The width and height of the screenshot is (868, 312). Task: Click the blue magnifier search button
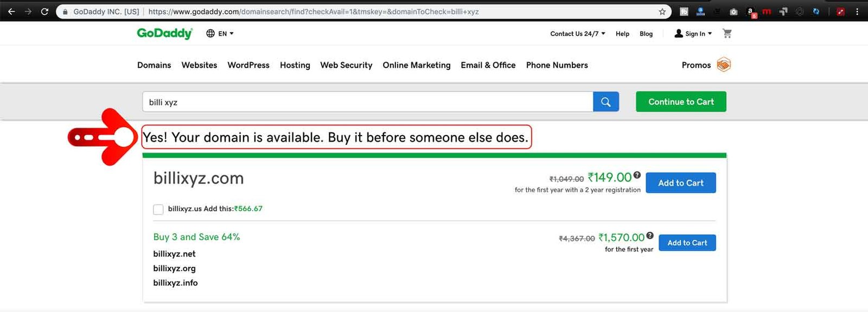(606, 102)
